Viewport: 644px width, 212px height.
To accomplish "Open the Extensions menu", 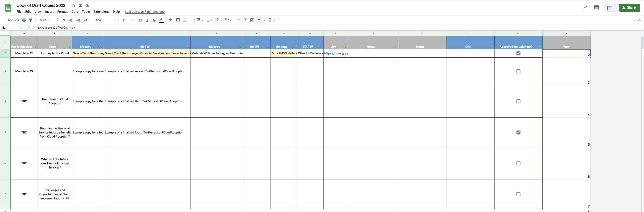I will click(101, 12).
